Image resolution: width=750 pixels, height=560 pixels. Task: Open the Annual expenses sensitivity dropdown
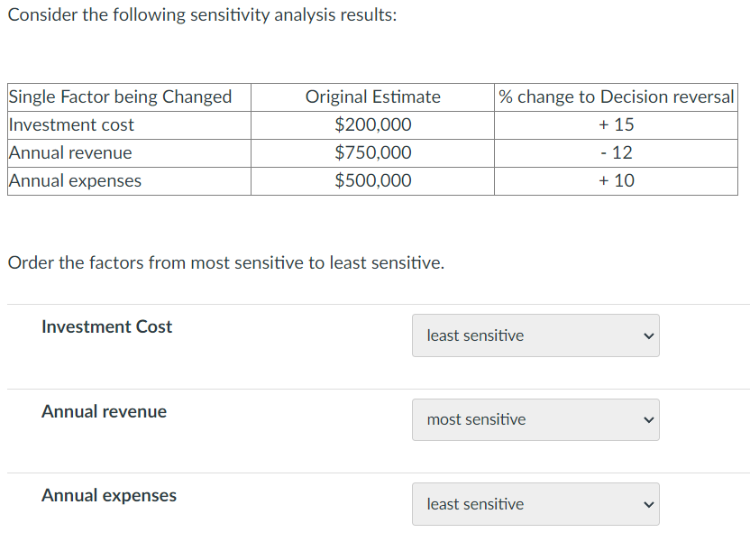tap(535, 504)
